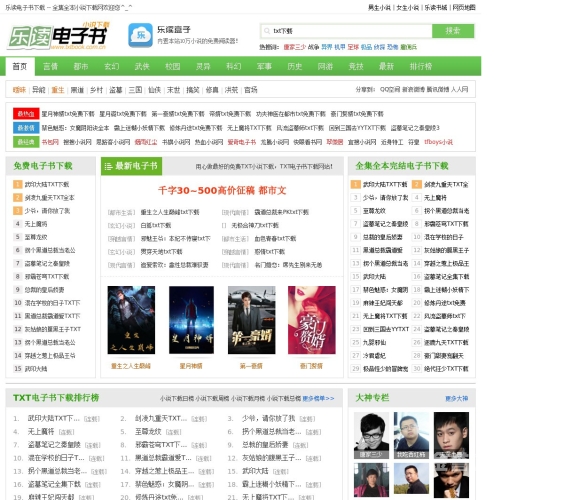Open the 第一套婿 book cover
Image resolution: width=564 pixels, height=500 pixels.
[x=251, y=320]
